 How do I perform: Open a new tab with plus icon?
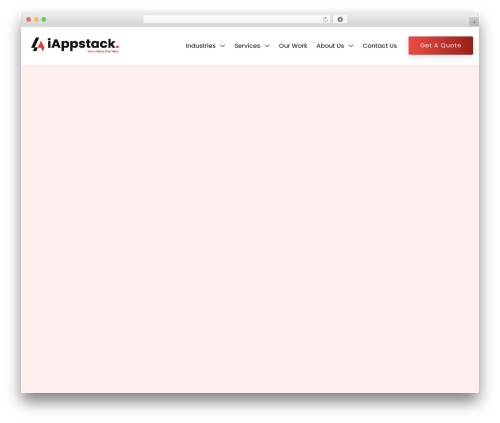[474, 22]
